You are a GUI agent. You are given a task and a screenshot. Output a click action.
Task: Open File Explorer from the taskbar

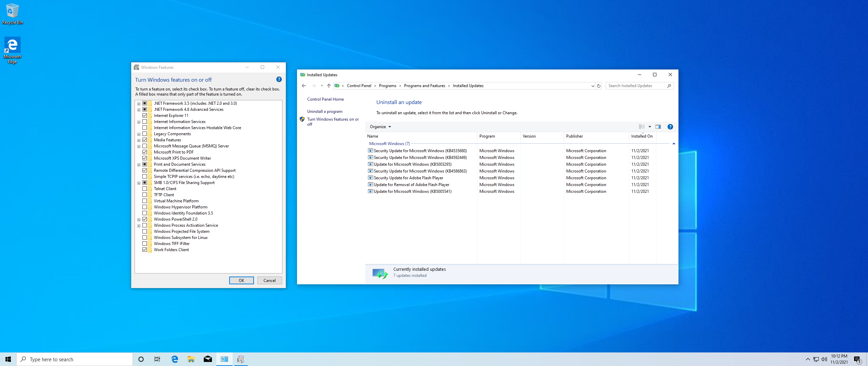pyautogui.click(x=191, y=359)
